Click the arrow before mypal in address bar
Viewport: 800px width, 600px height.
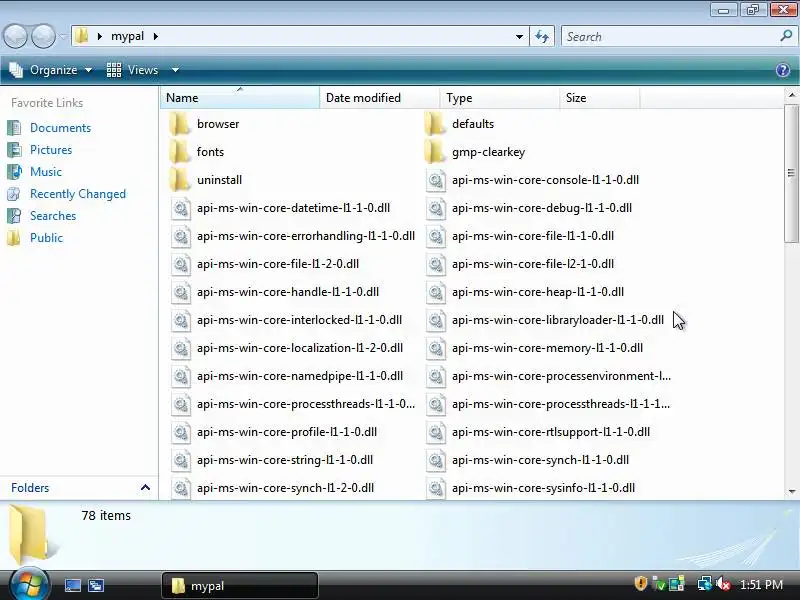[x=99, y=36]
